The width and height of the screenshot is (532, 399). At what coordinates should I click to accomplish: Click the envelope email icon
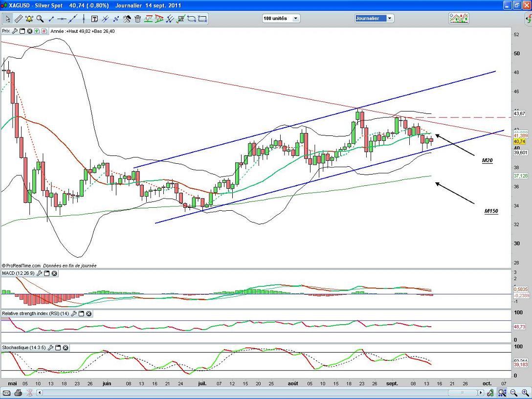point(6,393)
